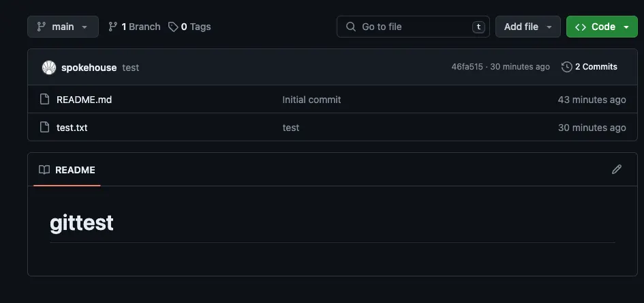
Task: Click the spokehouse avatar image
Action: click(x=48, y=67)
